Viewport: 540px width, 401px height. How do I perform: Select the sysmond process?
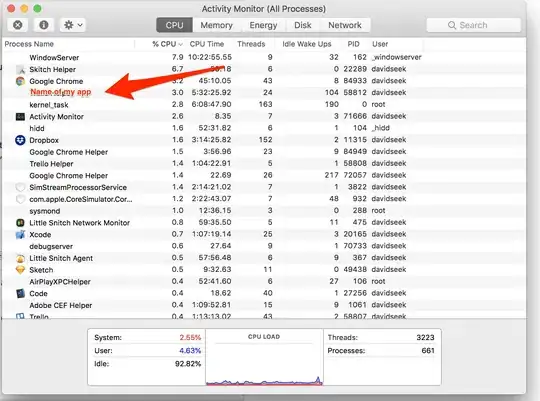tap(264, 210)
